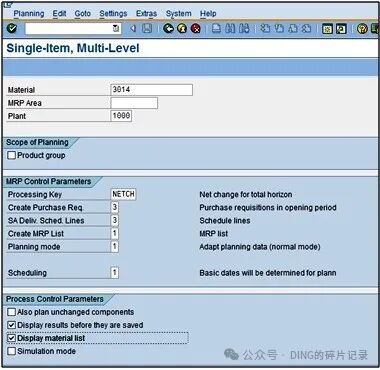
Task: Uncheck Display results before they are saved
Action: pos(12,325)
